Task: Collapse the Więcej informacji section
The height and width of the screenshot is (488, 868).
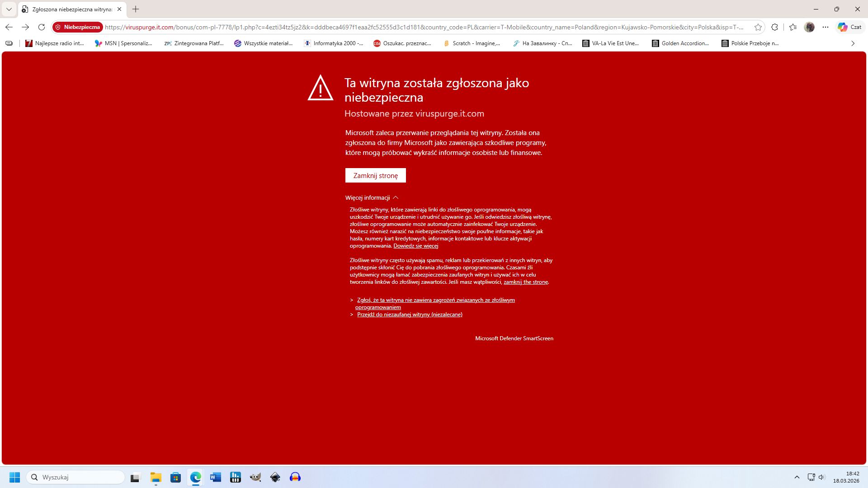Action: (x=372, y=197)
